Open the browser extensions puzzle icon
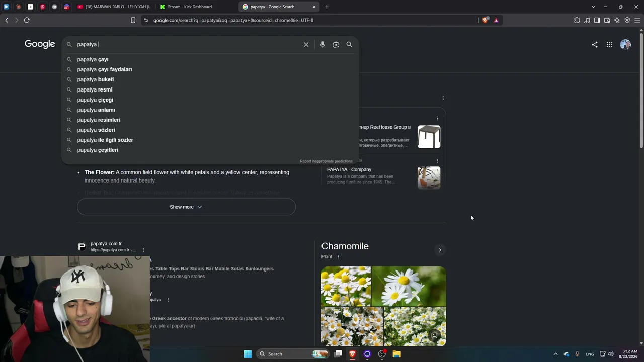Image resolution: width=644 pixels, height=362 pixels. 577,20
